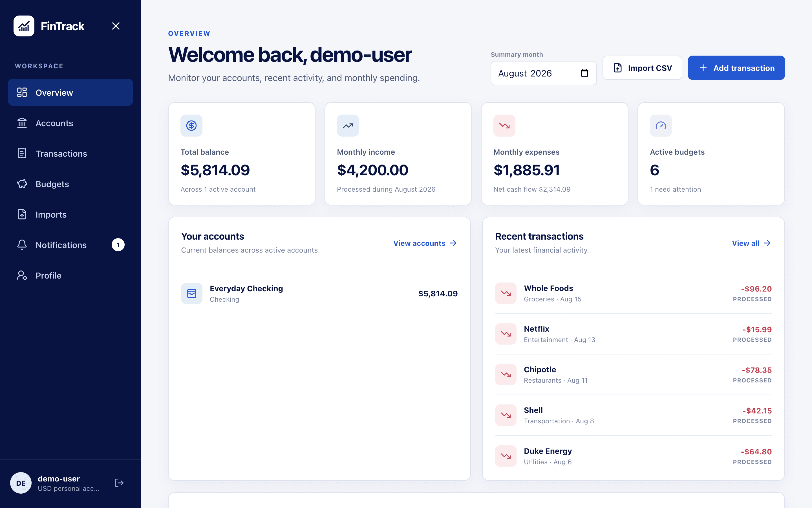Click the -$78.35 amount
Screen dimensions: 812x508
tap(757, 370)
